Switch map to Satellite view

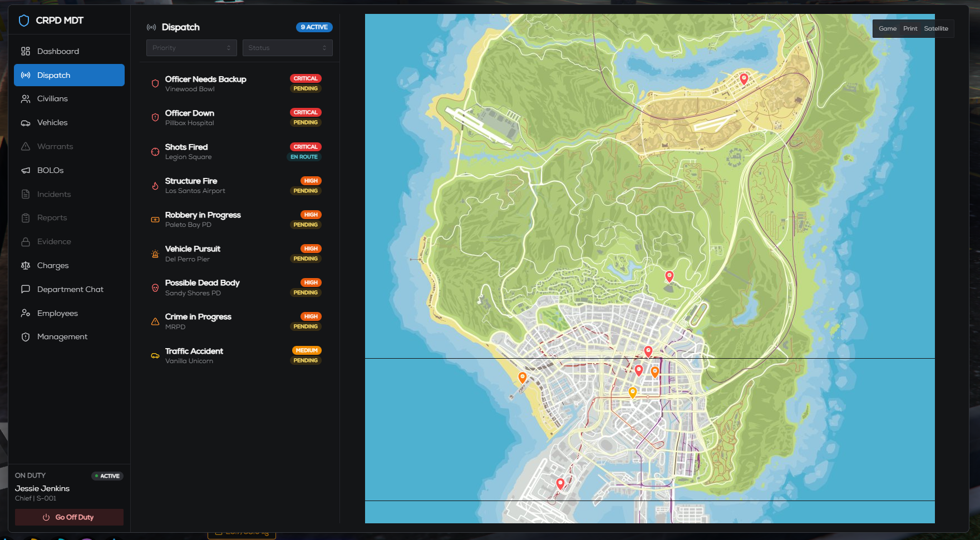tap(936, 29)
